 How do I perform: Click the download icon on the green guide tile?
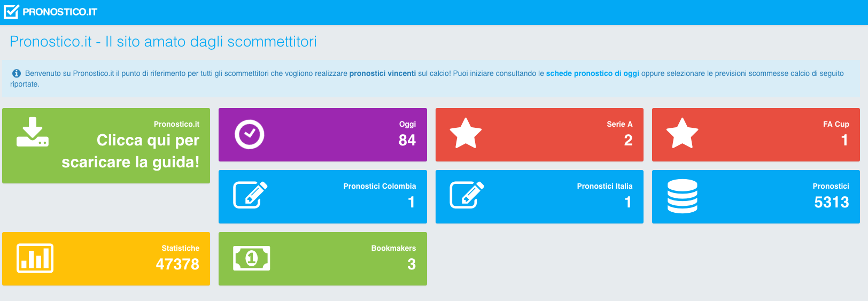(x=33, y=132)
